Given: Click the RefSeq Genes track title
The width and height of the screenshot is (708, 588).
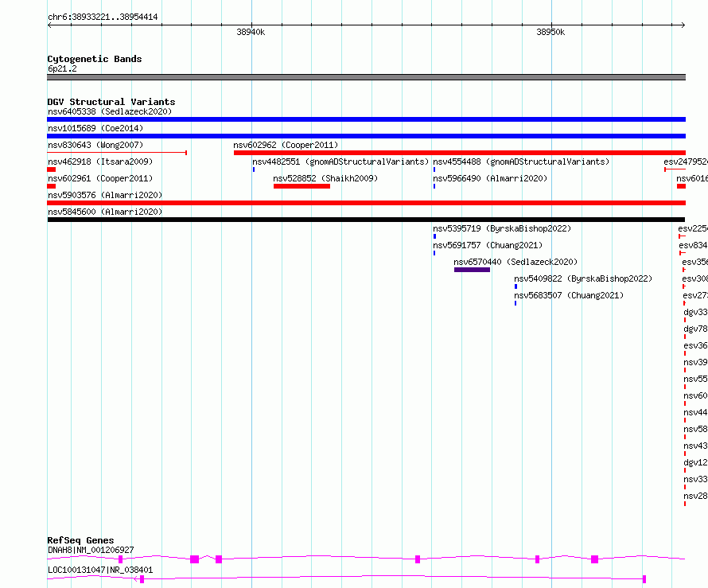Looking at the screenshot, I should click(x=80, y=540).
